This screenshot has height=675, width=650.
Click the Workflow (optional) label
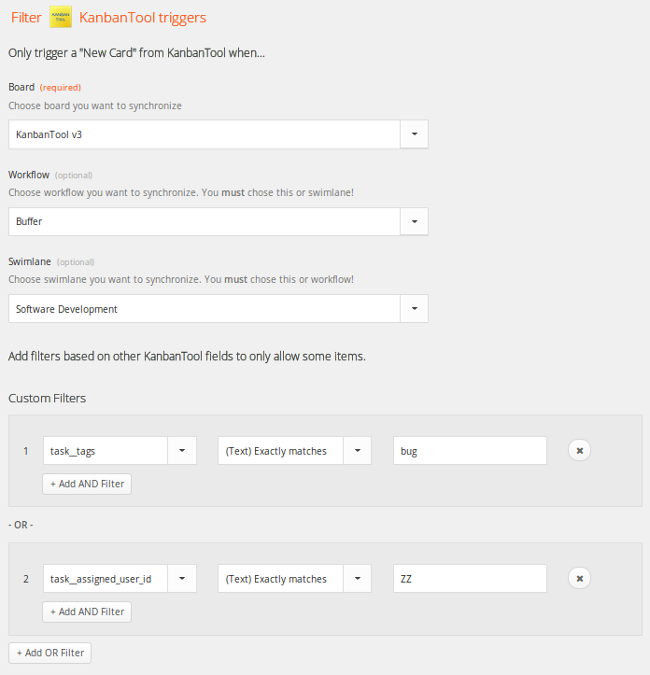50,175
